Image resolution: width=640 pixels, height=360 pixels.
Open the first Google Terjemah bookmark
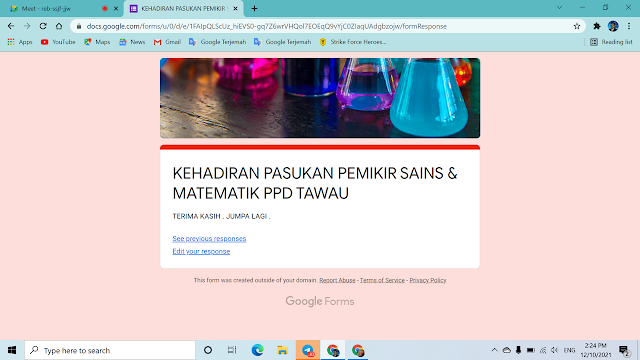[x=218, y=42]
